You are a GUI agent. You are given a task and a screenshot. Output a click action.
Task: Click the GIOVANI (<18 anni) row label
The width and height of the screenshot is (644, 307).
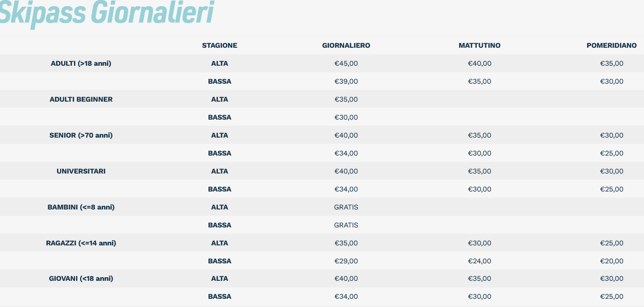point(81,279)
